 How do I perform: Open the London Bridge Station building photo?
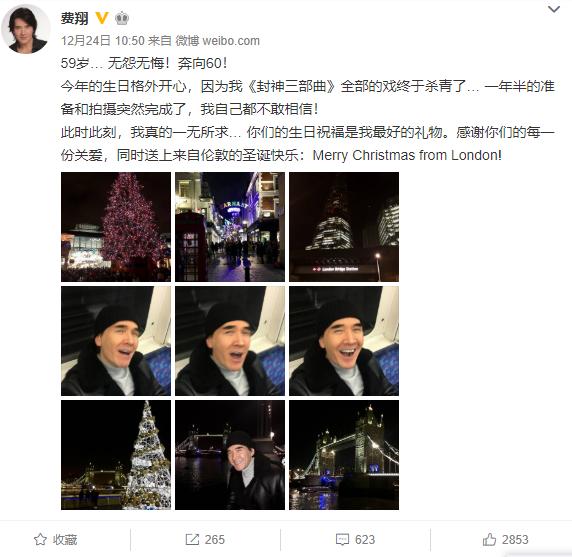pyautogui.click(x=344, y=227)
